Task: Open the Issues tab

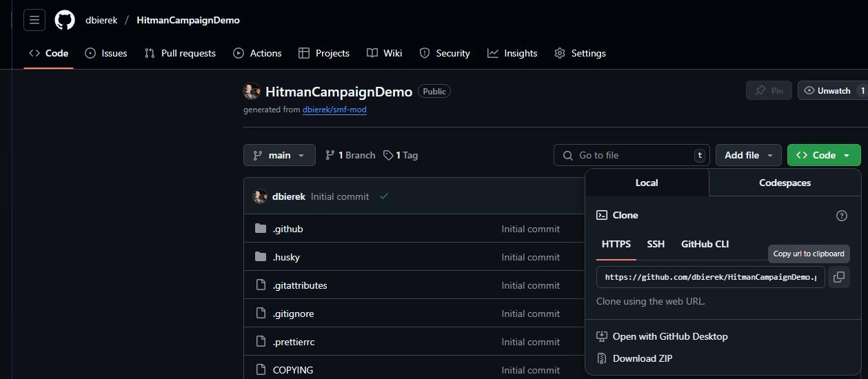Action: tap(106, 53)
